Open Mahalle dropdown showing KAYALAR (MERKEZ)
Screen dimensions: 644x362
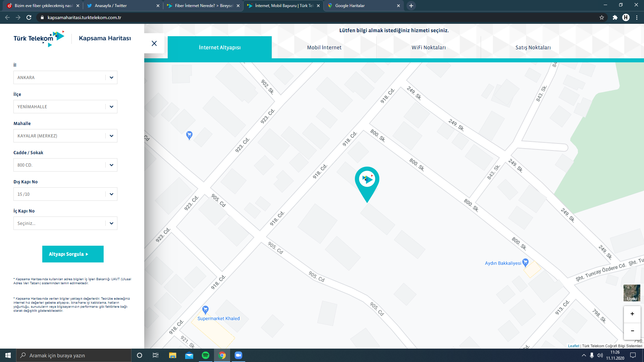click(65, 136)
